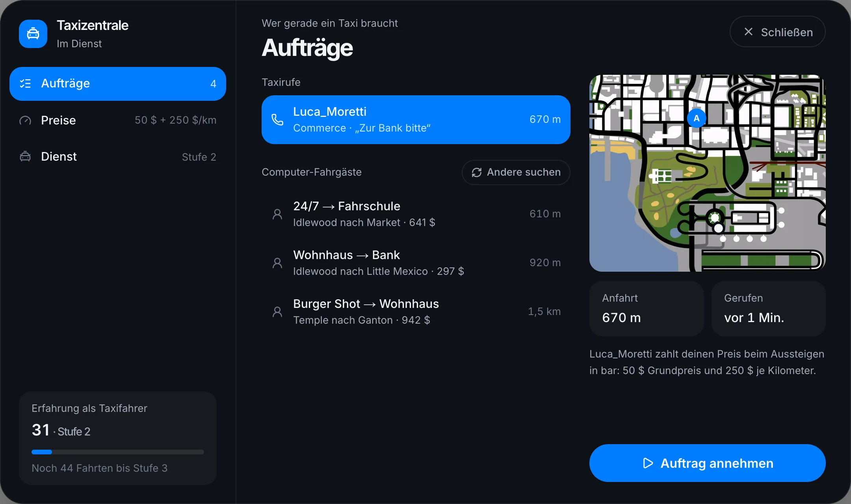Image resolution: width=851 pixels, height=504 pixels.
Task: Open the Preise menu entry
Action: [x=118, y=120]
